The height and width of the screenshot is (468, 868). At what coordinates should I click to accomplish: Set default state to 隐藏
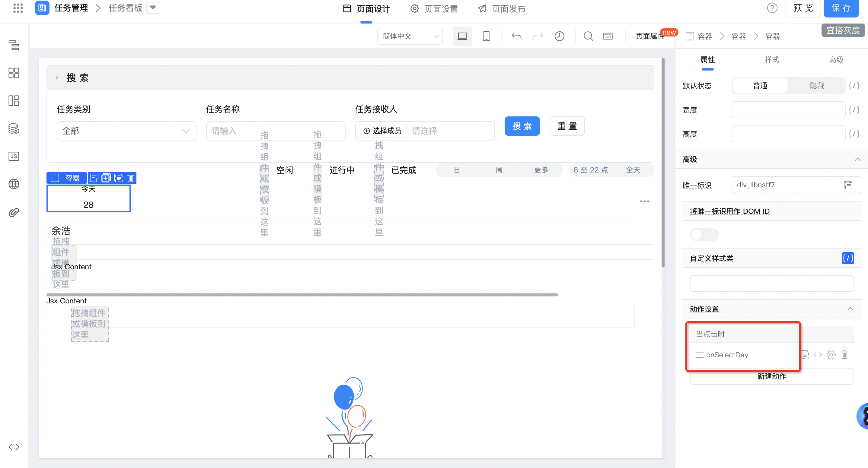(x=817, y=86)
